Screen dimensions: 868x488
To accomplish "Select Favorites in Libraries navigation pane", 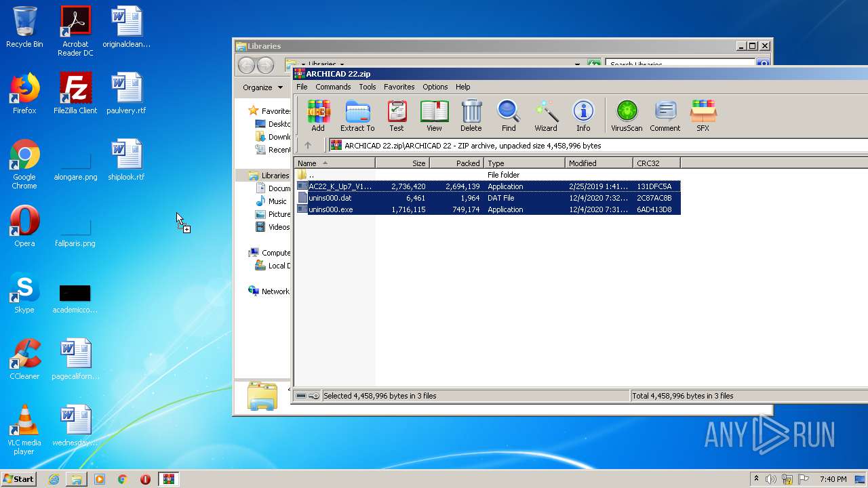I will point(269,110).
